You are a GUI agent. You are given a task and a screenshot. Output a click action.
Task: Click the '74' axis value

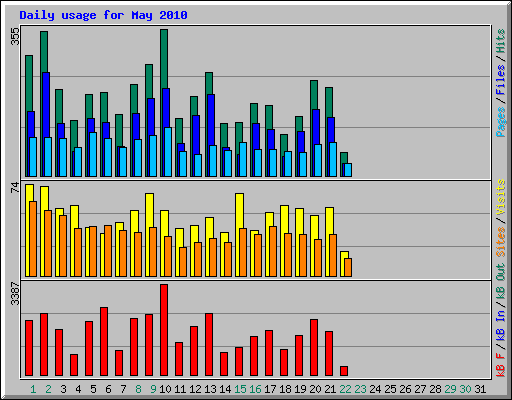(x=15, y=188)
